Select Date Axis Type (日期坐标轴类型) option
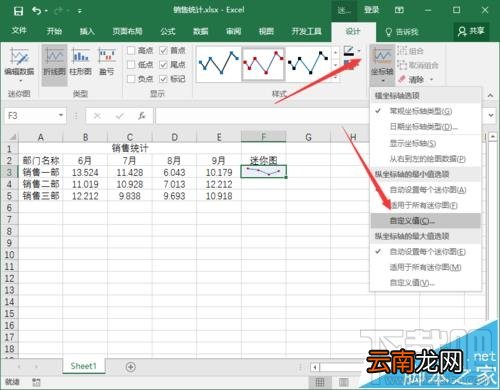500x390 pixels. [425, 127]
